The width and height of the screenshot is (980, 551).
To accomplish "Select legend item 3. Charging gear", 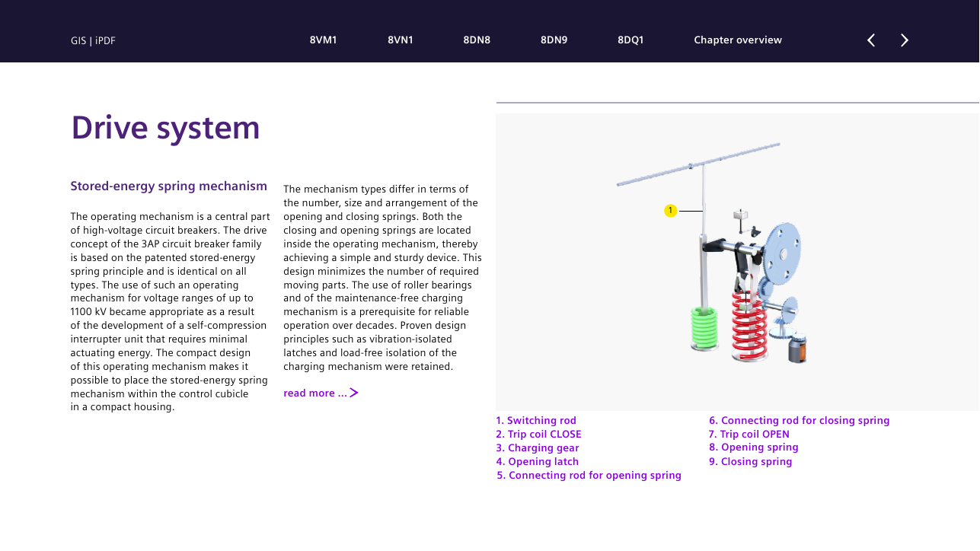I will [538, 447].
